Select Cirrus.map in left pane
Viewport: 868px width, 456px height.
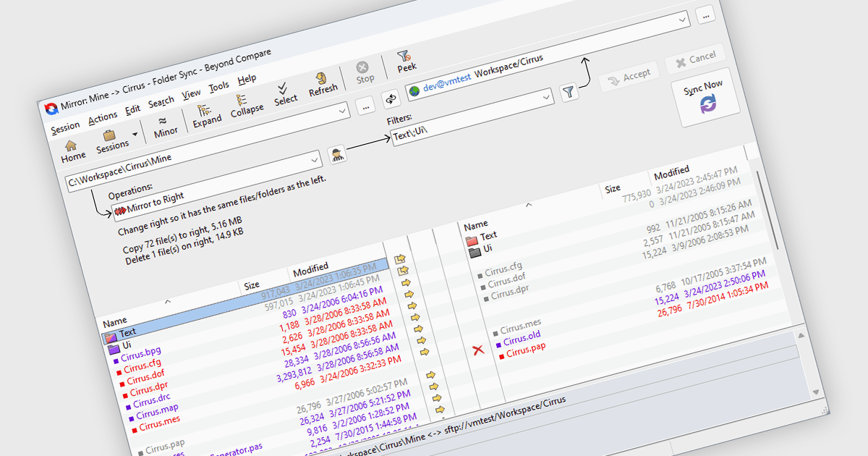157,413
